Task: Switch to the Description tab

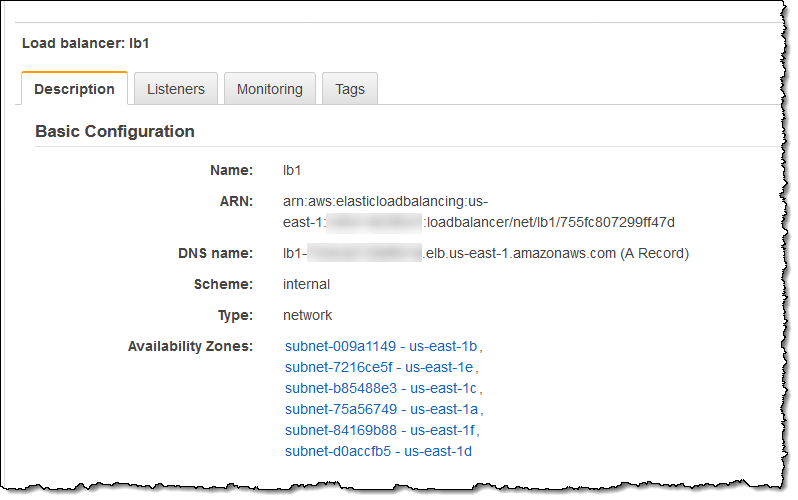Action: coord(74,89)
